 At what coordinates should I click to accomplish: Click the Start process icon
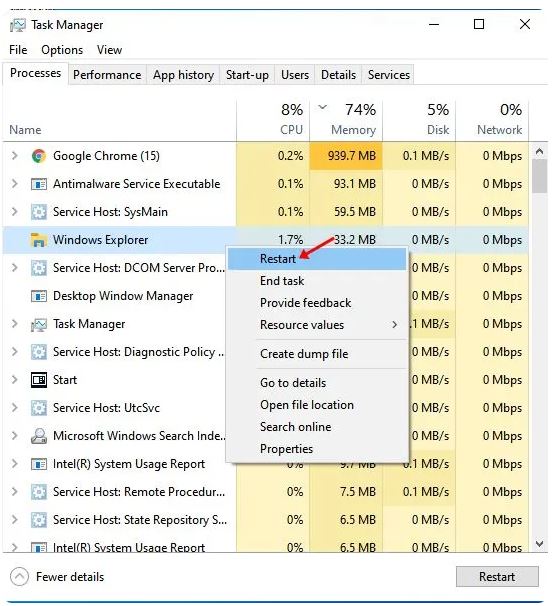[39, 380]
